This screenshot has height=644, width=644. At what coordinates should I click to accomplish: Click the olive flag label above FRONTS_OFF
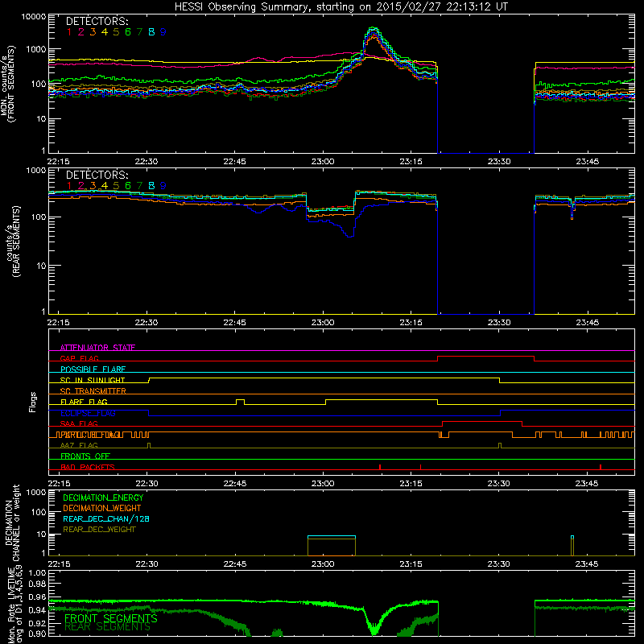coord(79,445)
